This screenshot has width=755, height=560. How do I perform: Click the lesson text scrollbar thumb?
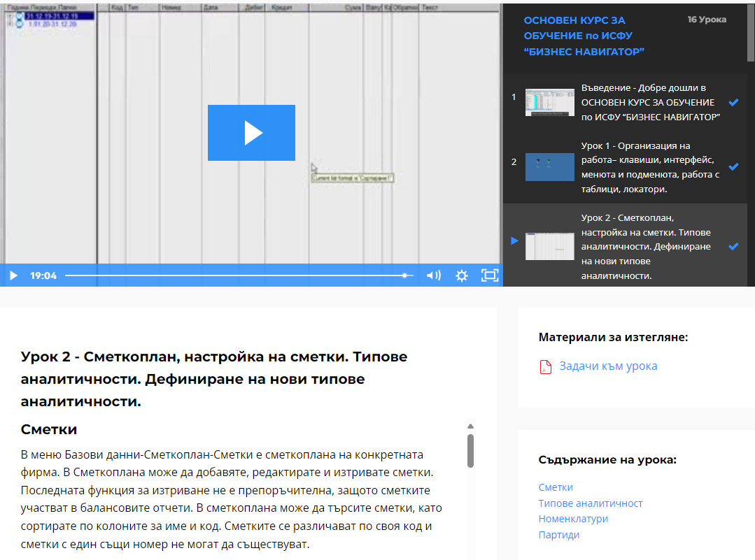[470, 451]
